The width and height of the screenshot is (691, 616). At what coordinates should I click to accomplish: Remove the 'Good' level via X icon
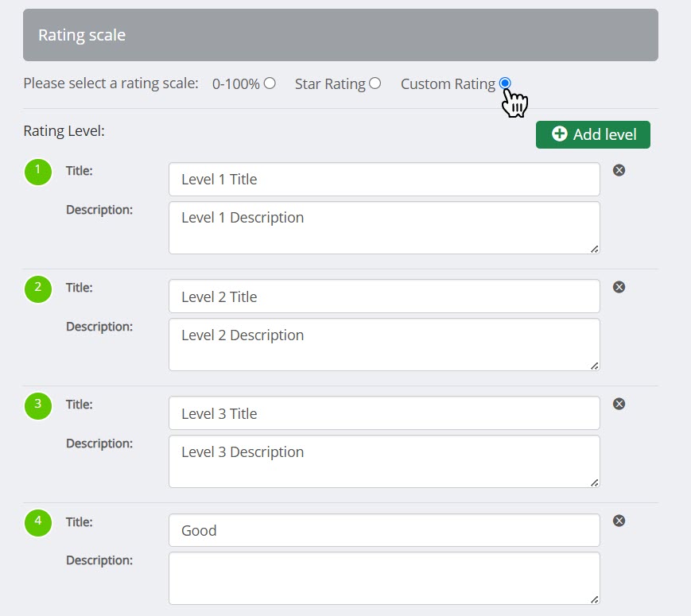619,521
